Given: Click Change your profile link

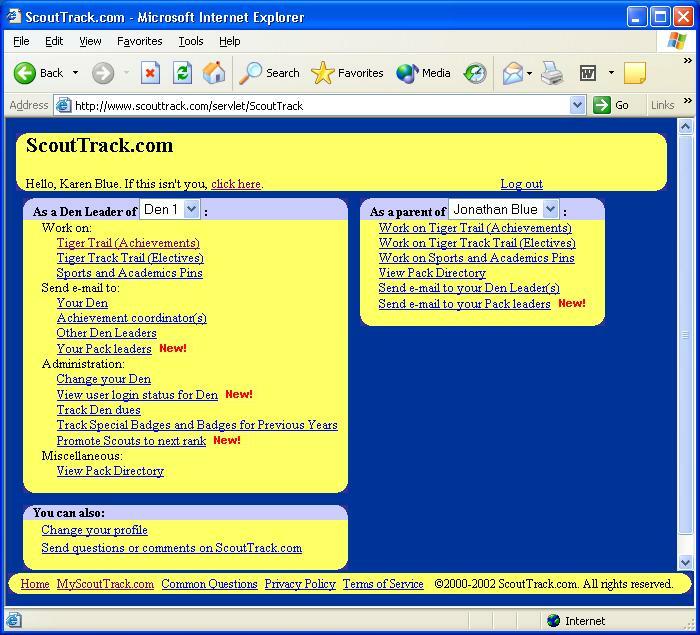Looking at the screenshot, I should [94, 530].
